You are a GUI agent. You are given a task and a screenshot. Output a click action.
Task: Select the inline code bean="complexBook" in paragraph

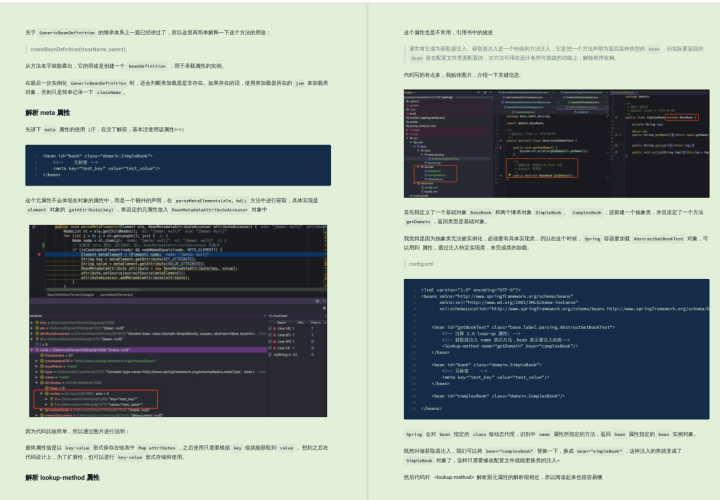coord(509,451)
